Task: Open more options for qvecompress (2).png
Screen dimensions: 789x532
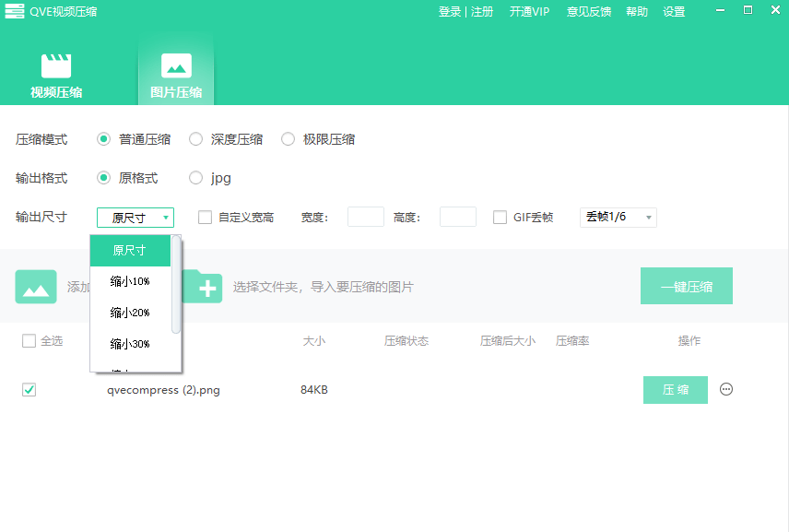Action: (726, 389)
